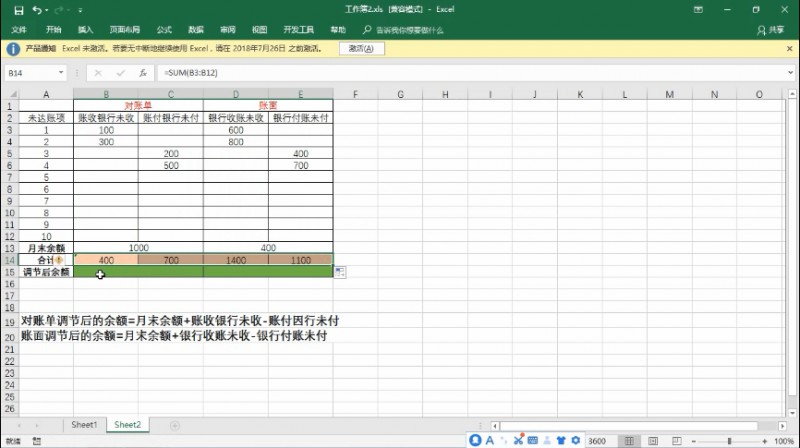This screenshot has height=448, width=800.
Task: Click the green 调节后余额 cell under column B
Action: coord(138,272)
